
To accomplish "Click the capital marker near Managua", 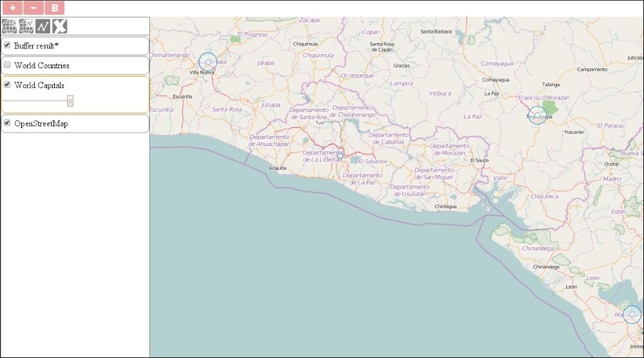I will pyautogui.click(x=632, y=315).
